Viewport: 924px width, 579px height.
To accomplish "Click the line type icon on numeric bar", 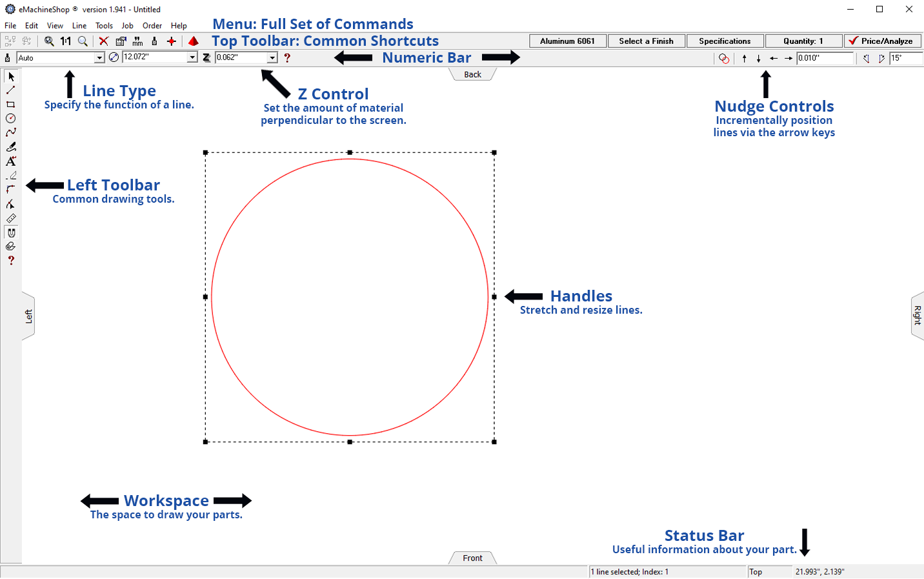I will 8,57.
